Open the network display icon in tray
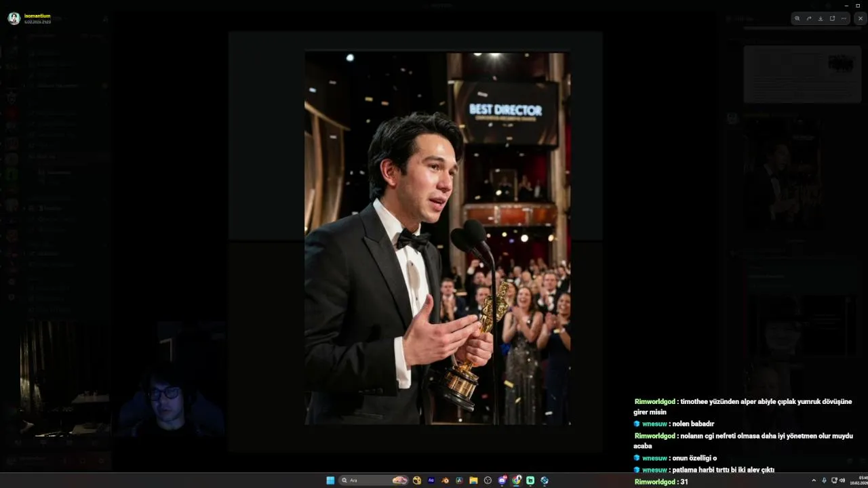868x488 pixels. (834, 481)
